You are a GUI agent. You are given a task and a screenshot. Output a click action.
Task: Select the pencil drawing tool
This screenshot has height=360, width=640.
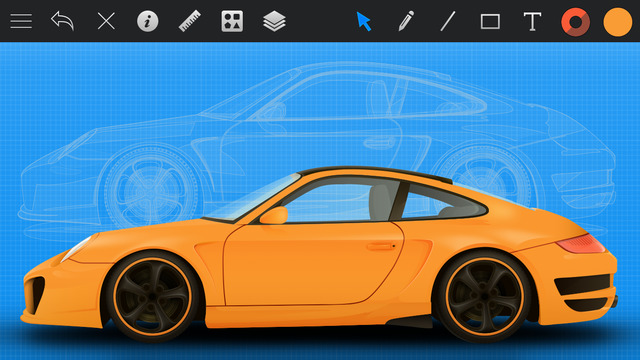[x=406, y=21]
